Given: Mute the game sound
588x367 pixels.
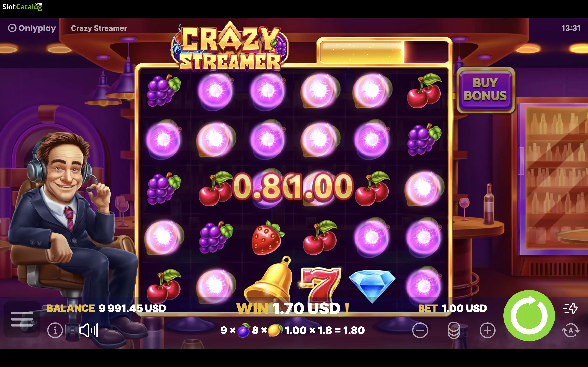Looking at the screenshot, I should click(x=89, y=330).
